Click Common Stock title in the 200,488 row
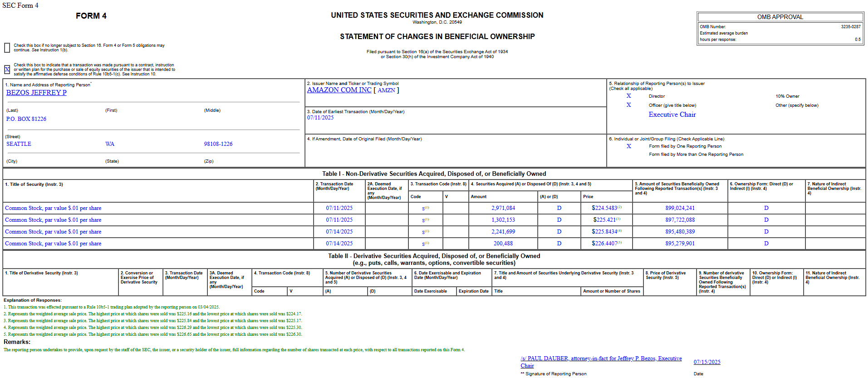 (x=53, y=244)
